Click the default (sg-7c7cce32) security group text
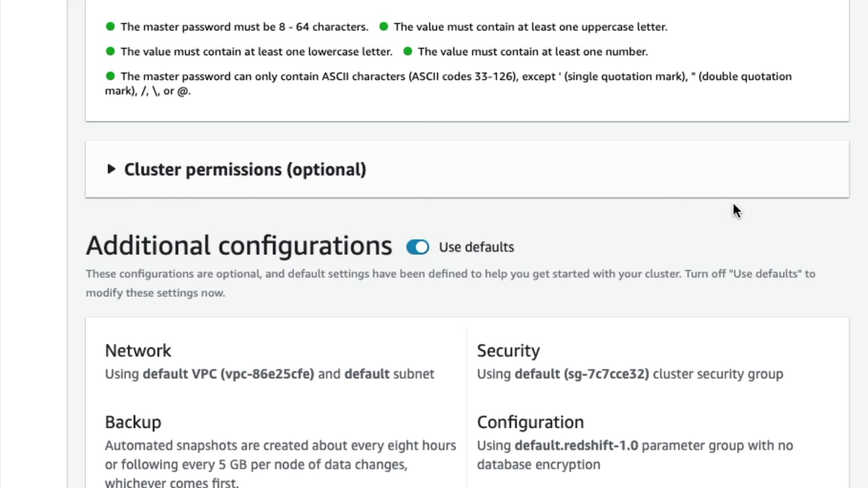Image resolution: width=868 pixels, height=488 pixels. (x=582, y=374)
